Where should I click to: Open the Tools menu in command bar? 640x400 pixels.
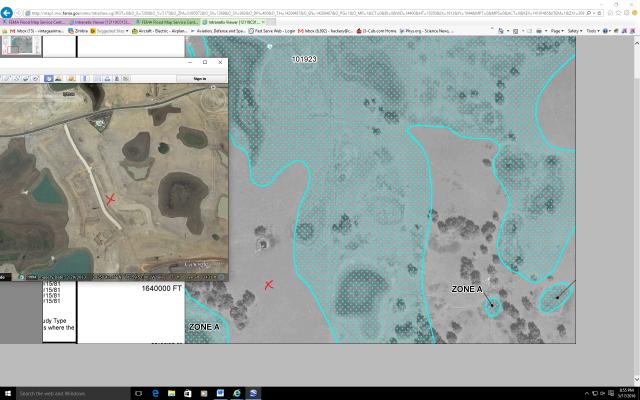click(593, 31)
